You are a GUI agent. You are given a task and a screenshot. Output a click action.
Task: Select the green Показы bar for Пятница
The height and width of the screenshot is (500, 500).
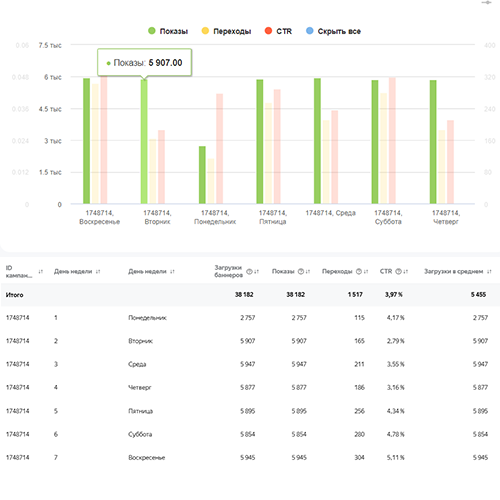[x=260, y=142]
